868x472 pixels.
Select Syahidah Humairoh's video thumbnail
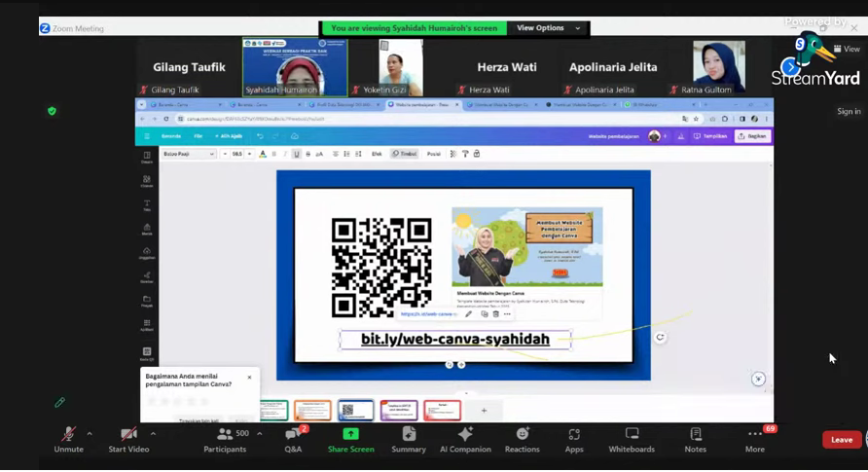(x=295, y=67)
